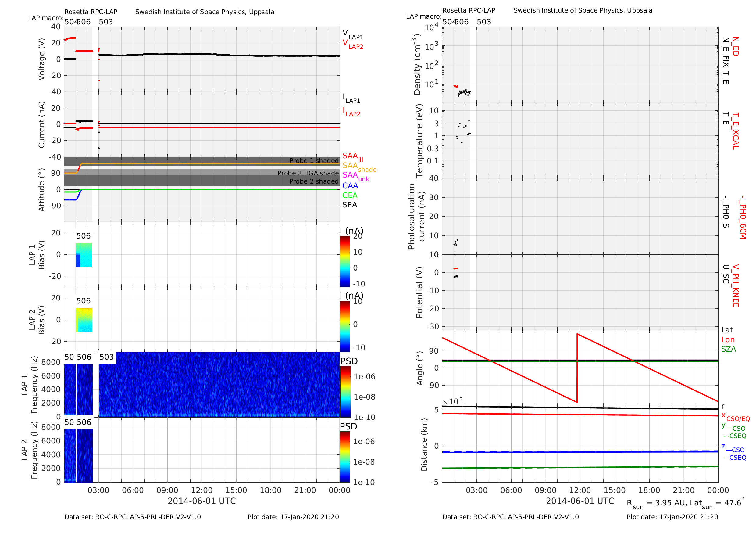Click the red V_PH_KNEE points in the potential panel
756x535 pixels.
coord(456,268)
